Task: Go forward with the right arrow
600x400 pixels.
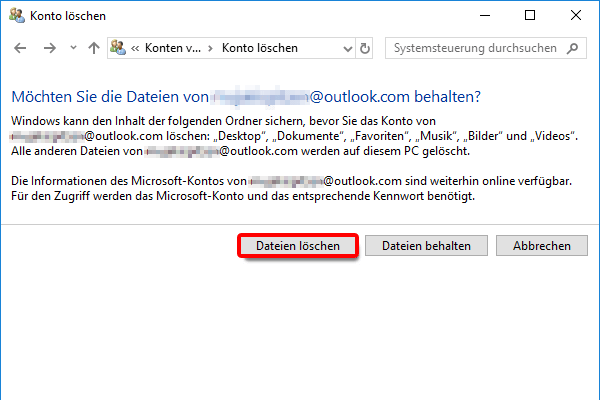Action: click(50, 48)
